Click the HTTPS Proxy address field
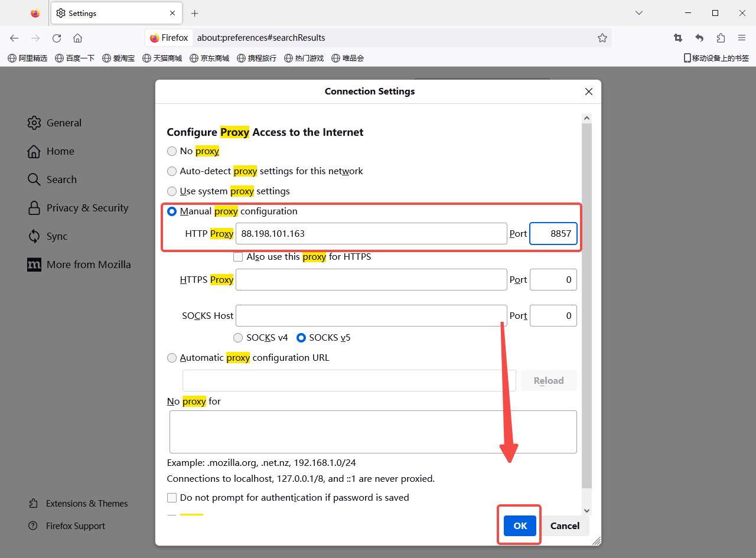The width and height of the screenshot is (756, 558). click(371, 279)
